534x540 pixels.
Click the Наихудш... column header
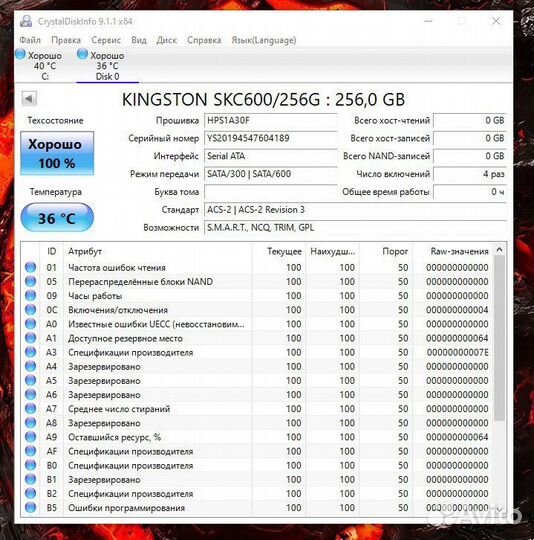click(332, 251)
